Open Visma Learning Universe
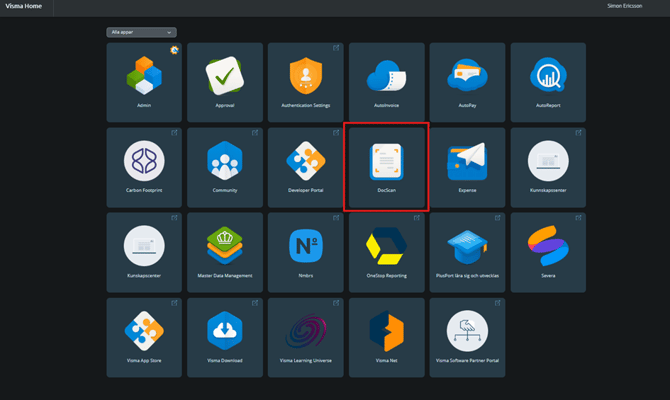The height and width of the screenshot is (400, 670). point(305,335)
